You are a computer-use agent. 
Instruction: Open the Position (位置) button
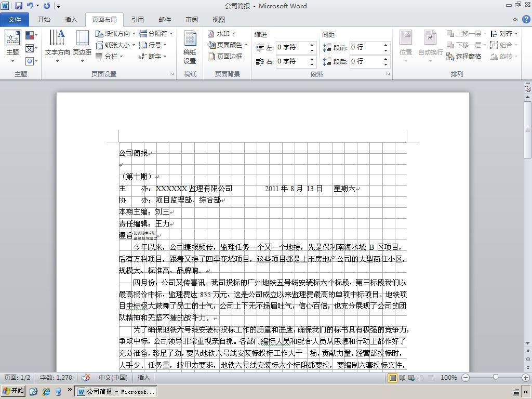tap(406, 47)
